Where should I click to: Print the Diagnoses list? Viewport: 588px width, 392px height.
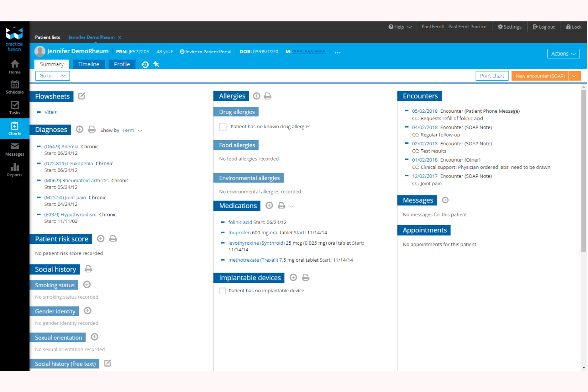click(x=92, y=129)
